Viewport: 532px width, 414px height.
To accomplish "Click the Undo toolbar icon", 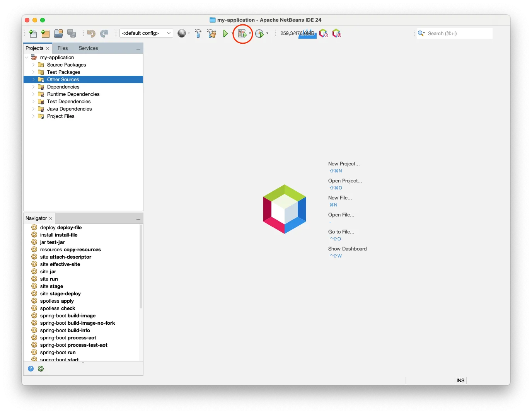I will pos(91,34).
